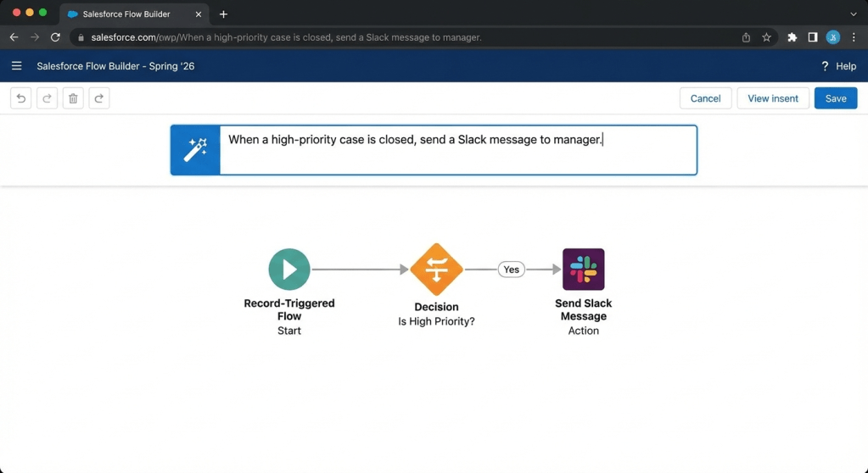Open the hamburger navigation menu
The image size is (868, 473).
16,66
